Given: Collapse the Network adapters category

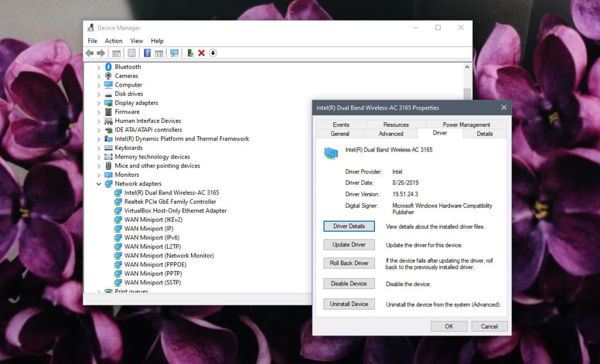Looking at the screenshot, I should tap(98, 183).
